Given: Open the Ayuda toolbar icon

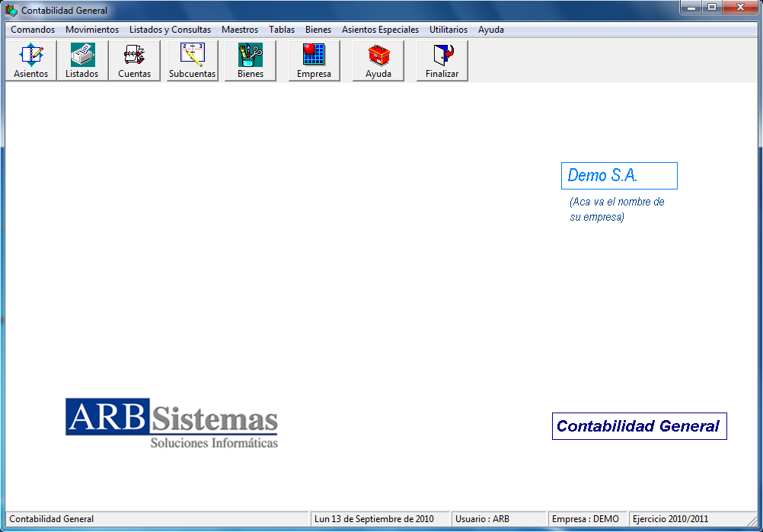Looking at the screenshot, I should pos(378,60).
